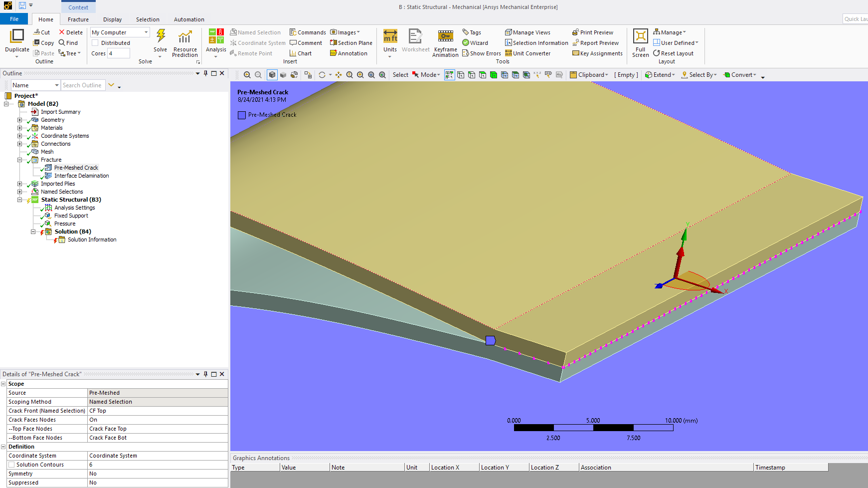The height and width of the screenshot is (488, 868).
Task: Insert a Section Plane
Action: 351,43
